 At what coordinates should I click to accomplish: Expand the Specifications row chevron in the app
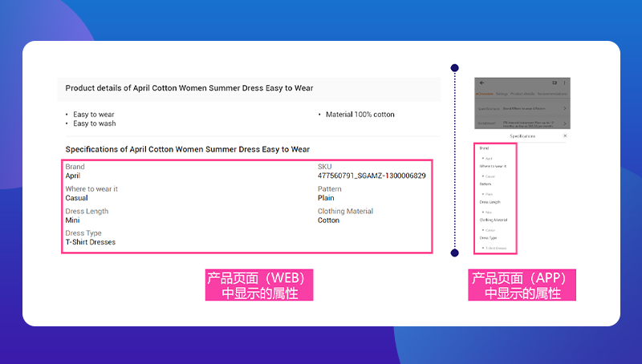pyautogui.click(x=565, y=108)
